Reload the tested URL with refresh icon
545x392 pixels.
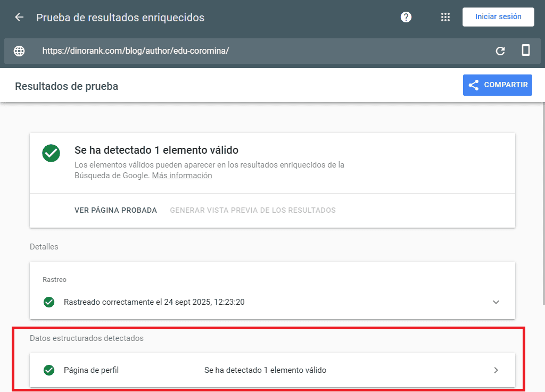[500, 51]
